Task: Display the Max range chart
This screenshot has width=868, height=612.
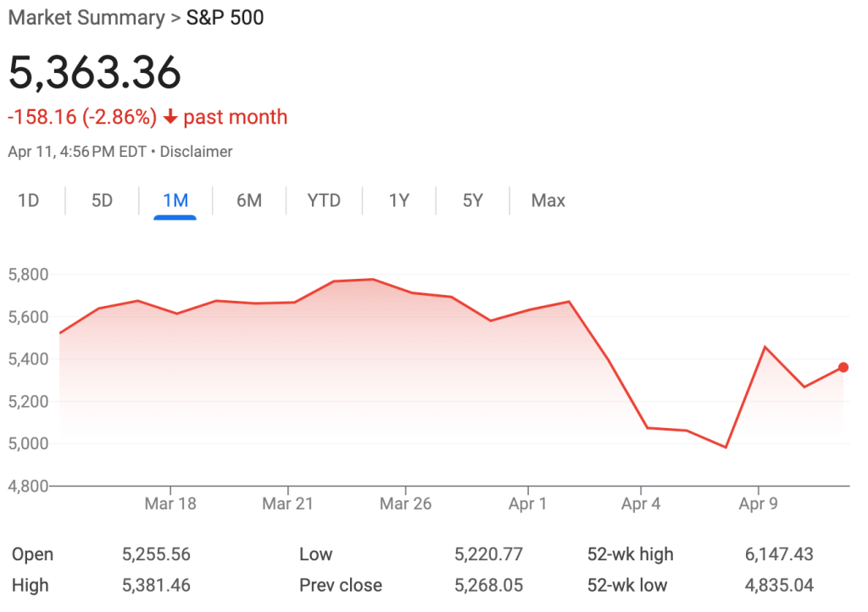Action: [548, 201]
